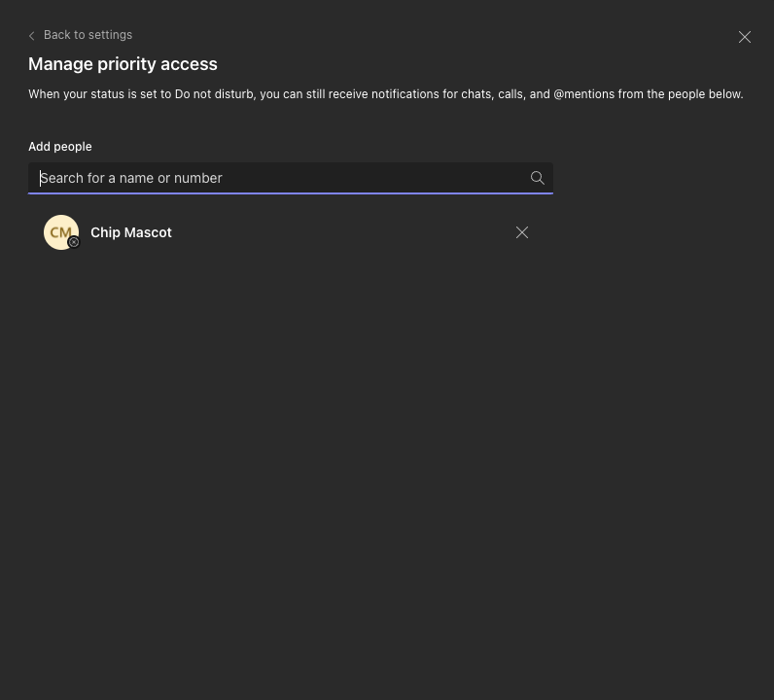Click the back chevron arrow icon
Screen dimensions: 774x700
click(x=31, y=36)
